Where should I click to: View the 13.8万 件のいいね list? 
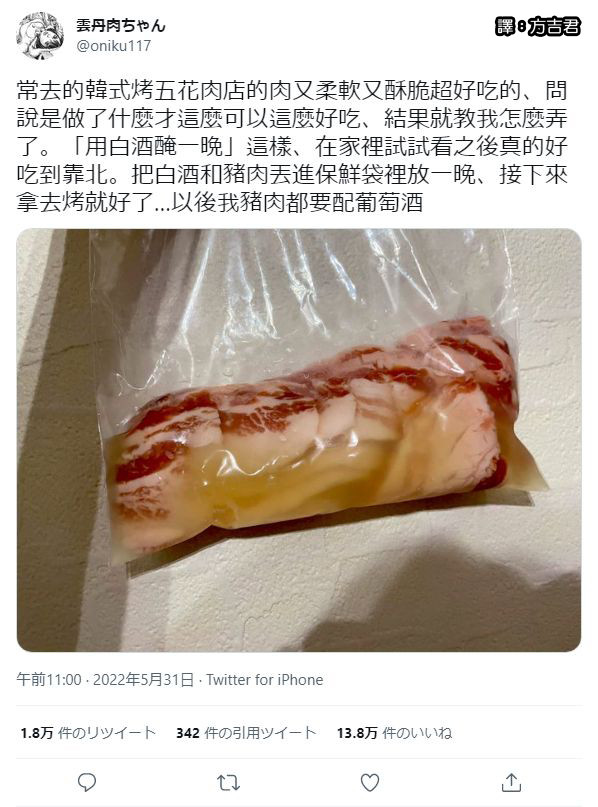tap(395, 733)
